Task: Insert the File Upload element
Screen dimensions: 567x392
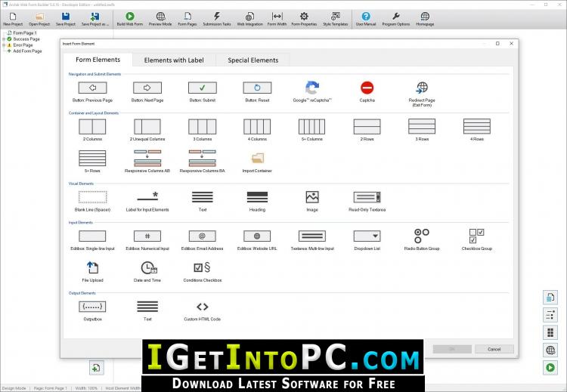Action: tap(92, 272)
